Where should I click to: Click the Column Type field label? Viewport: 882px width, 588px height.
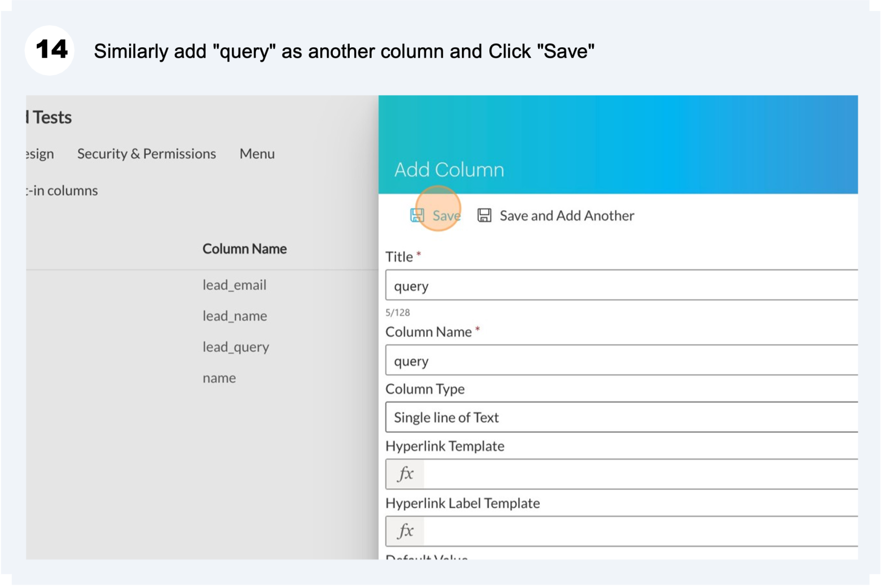[425, 389]
